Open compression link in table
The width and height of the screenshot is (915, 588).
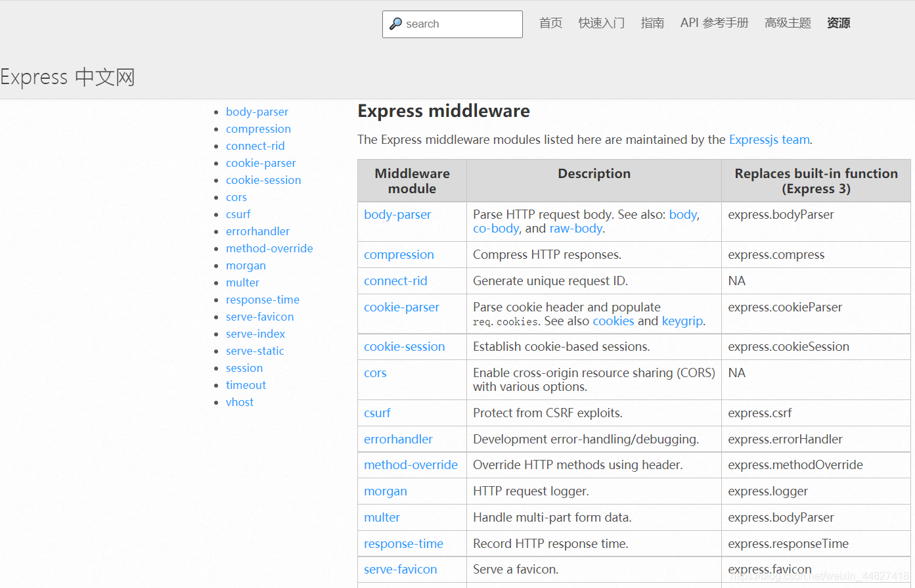click(x=399, y=254)
